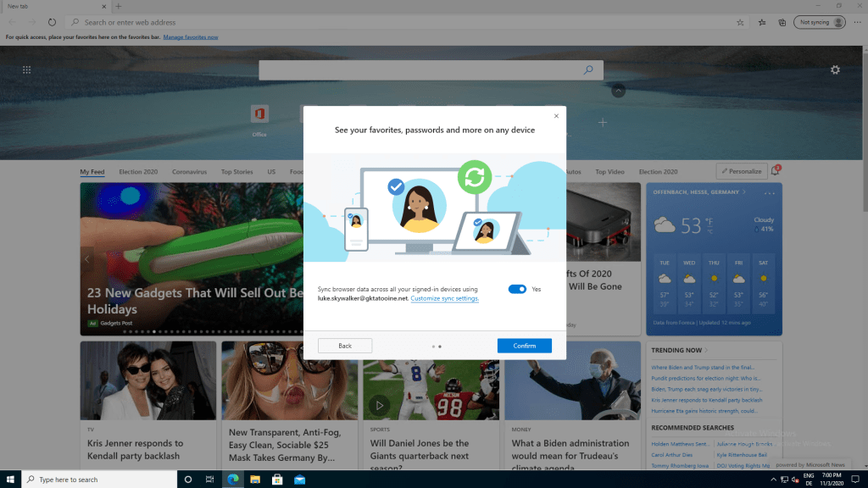Open the Settings menu with three dots
868x488 pixels.
pos(857,22)
